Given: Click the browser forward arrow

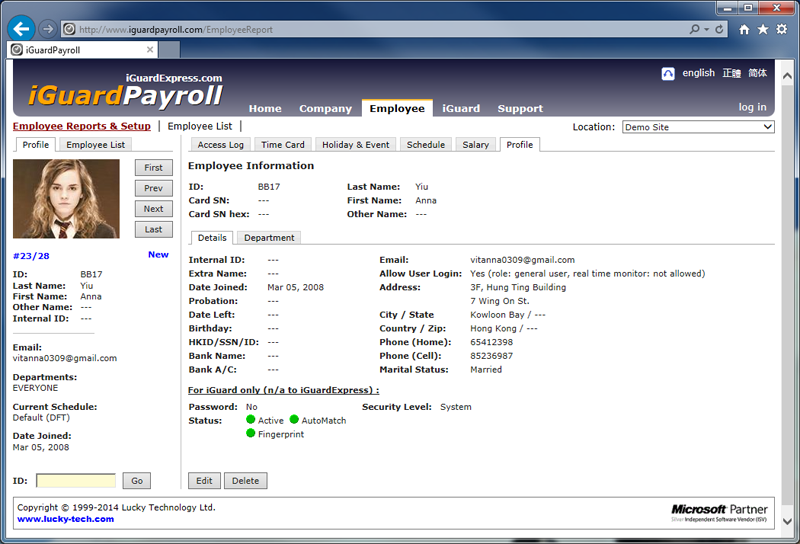Looking at the screenshot, I should point(47,29).
